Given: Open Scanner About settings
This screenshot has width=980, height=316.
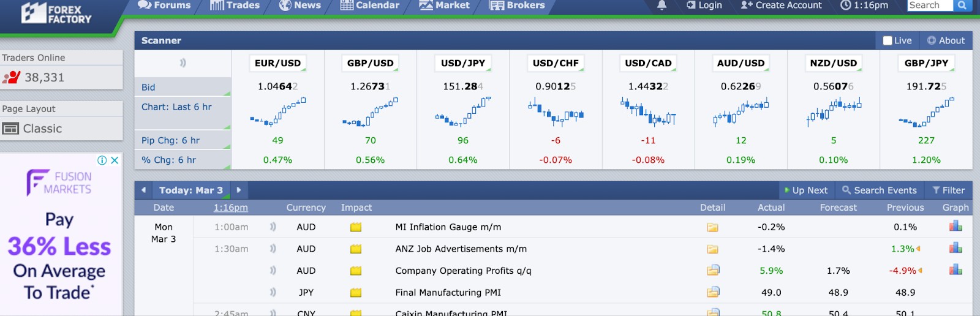Looking at the screenshot, I should pos(946,40).
